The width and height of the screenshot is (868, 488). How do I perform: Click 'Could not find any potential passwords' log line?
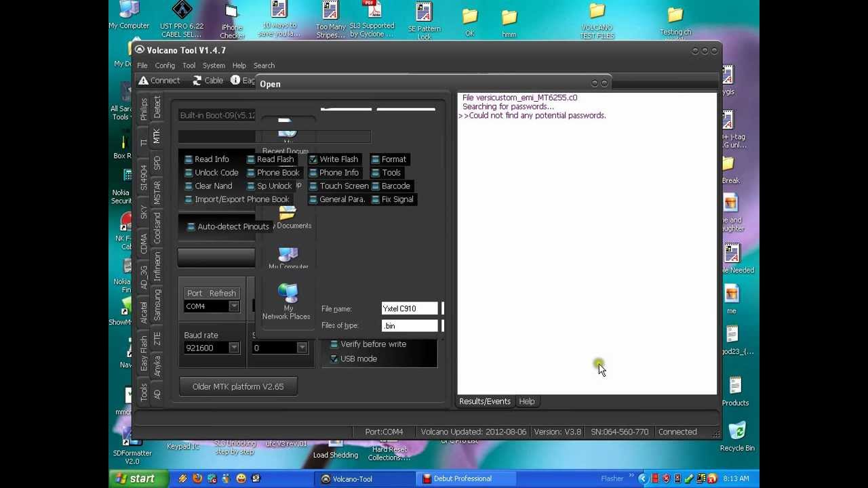pyautogui.click(x=532, y=115)
